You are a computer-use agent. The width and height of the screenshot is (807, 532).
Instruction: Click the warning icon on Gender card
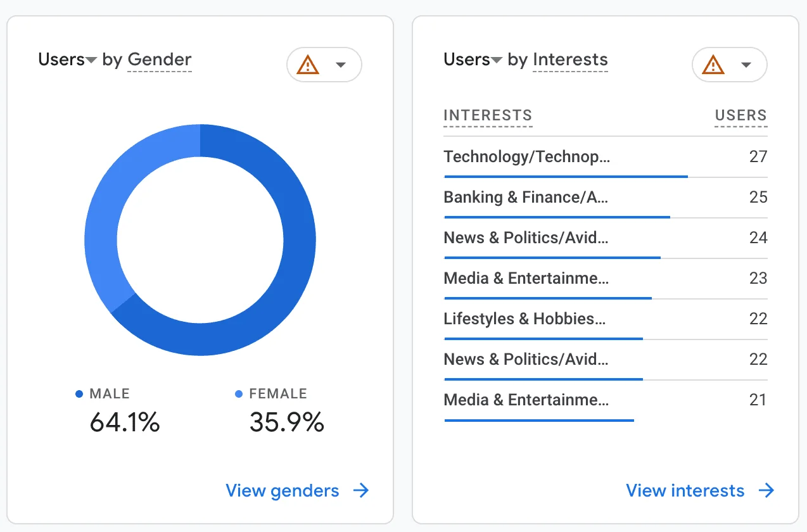(308, 65)
